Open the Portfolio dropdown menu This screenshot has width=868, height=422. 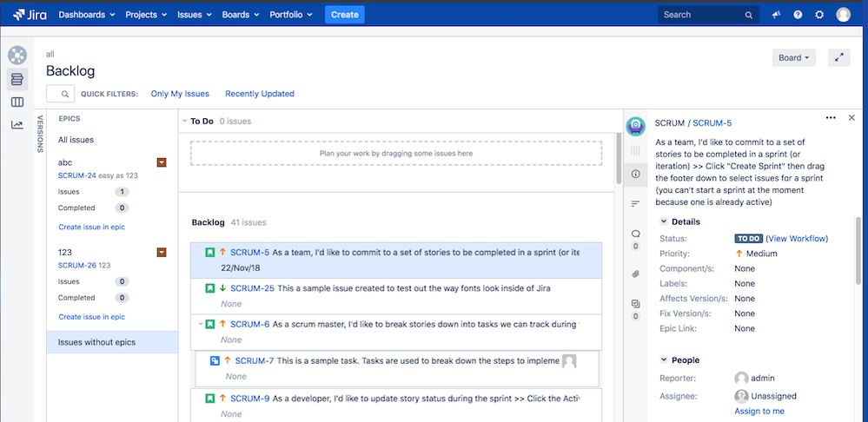tap(291, 15)
